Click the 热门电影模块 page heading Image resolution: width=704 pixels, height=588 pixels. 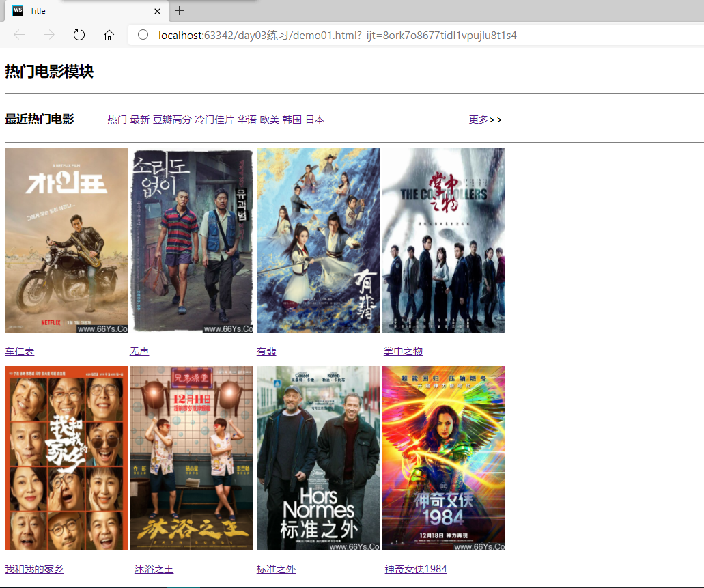49,72
